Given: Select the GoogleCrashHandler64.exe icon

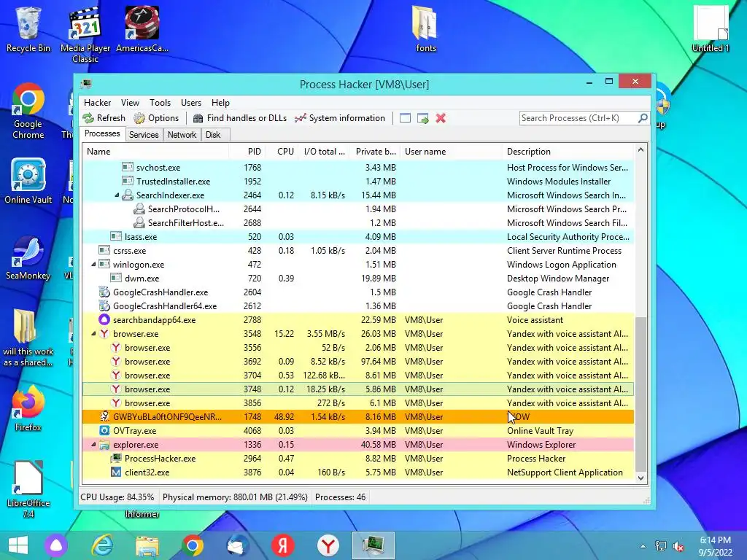Looking at the screenshot, I should tap(104, 306).
